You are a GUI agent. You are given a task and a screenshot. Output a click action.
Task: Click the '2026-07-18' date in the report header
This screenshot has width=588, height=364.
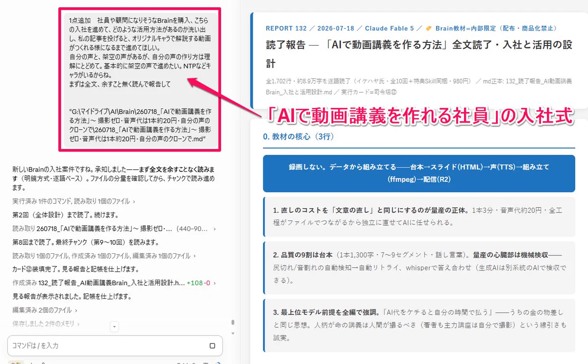click(x=336, y=28)
